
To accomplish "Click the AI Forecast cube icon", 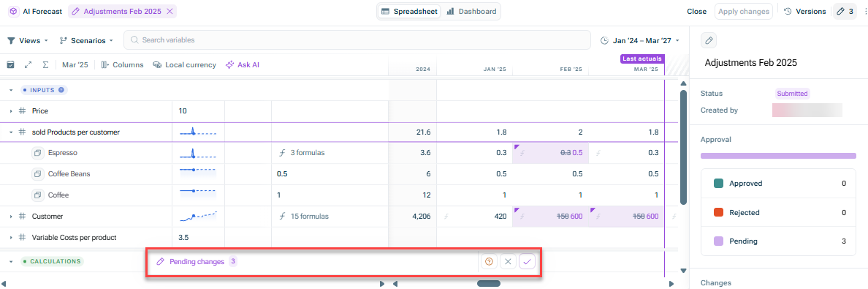I will [14, 11].
